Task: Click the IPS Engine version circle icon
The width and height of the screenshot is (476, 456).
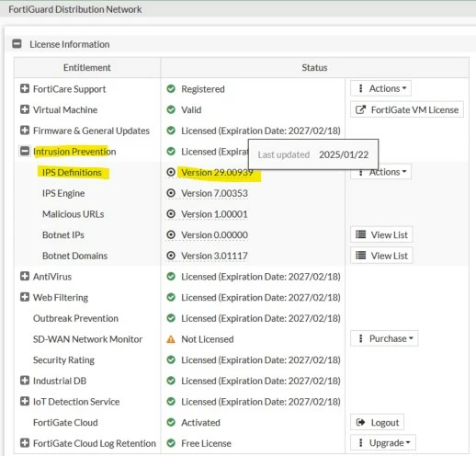Action: coord(171,193)
